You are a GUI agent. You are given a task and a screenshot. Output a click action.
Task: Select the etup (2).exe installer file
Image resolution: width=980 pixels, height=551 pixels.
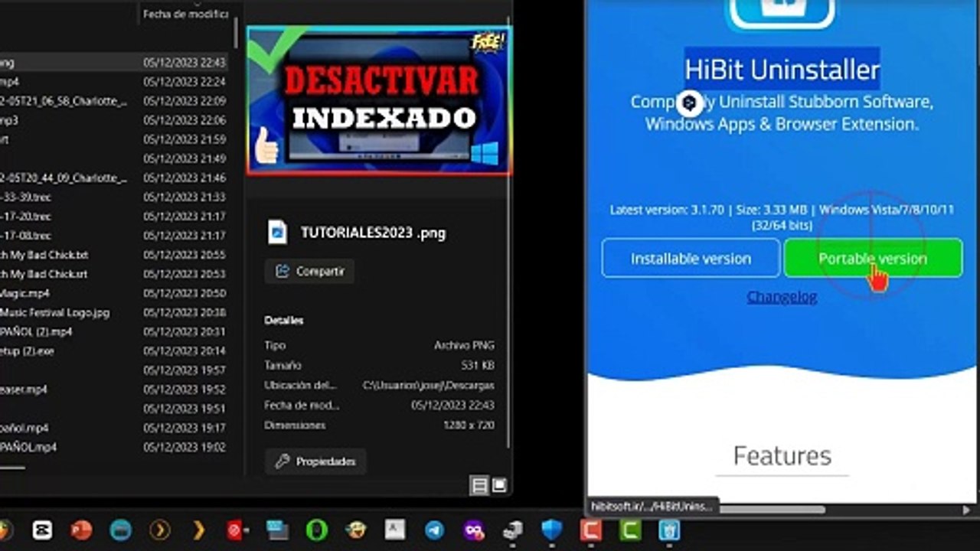click(113, 350)
